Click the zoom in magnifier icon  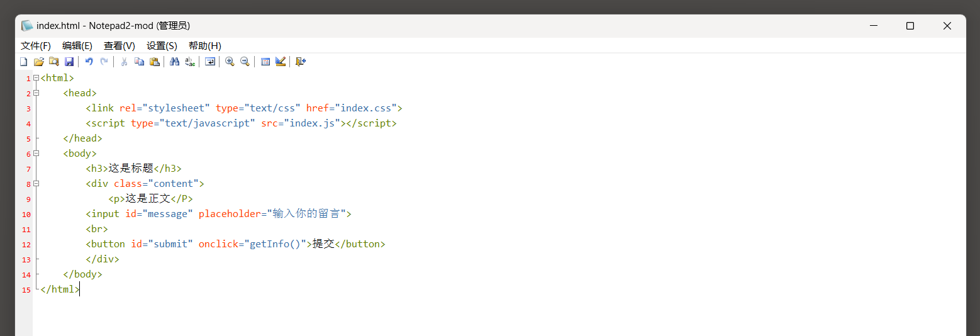pyautogui.click(x=230, y=62)
